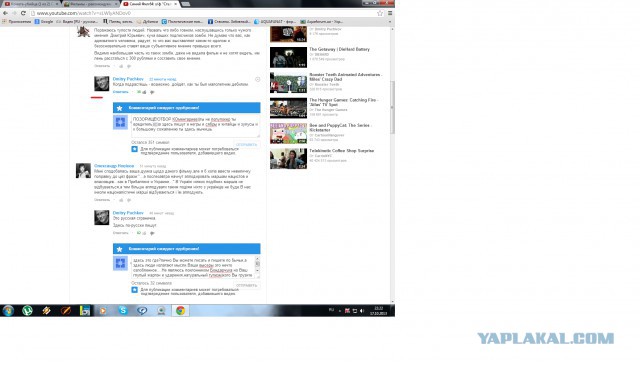
Task: Open Dmitry Puchkov profile name, second reply
Action: [x=128, y=213]
